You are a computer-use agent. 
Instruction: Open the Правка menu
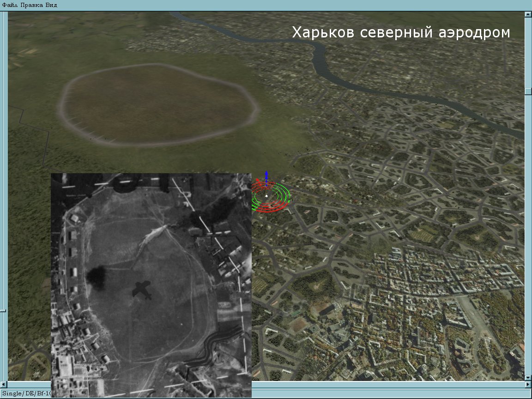32,5
